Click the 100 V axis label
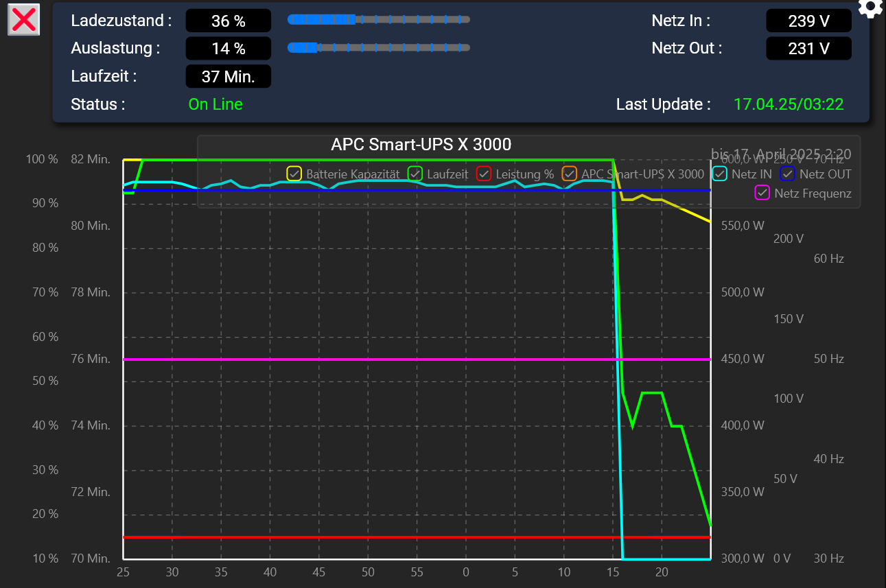Image resolution: width=886 pixels, height=588 pixels. [789, 399]
